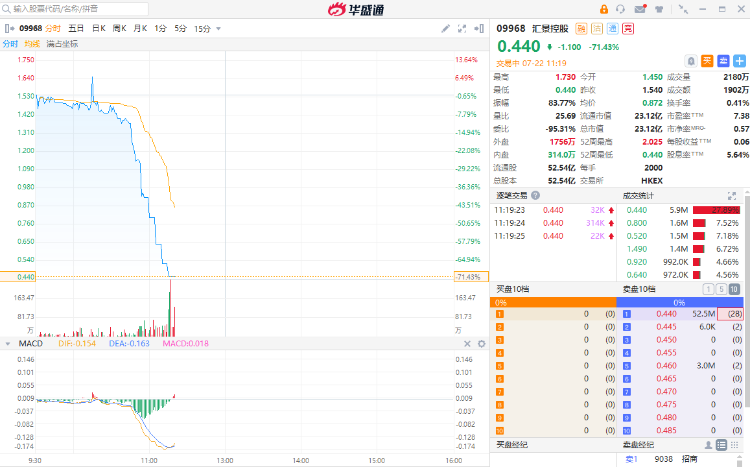Switch to 日K daily chart tab

pos(99,29)
